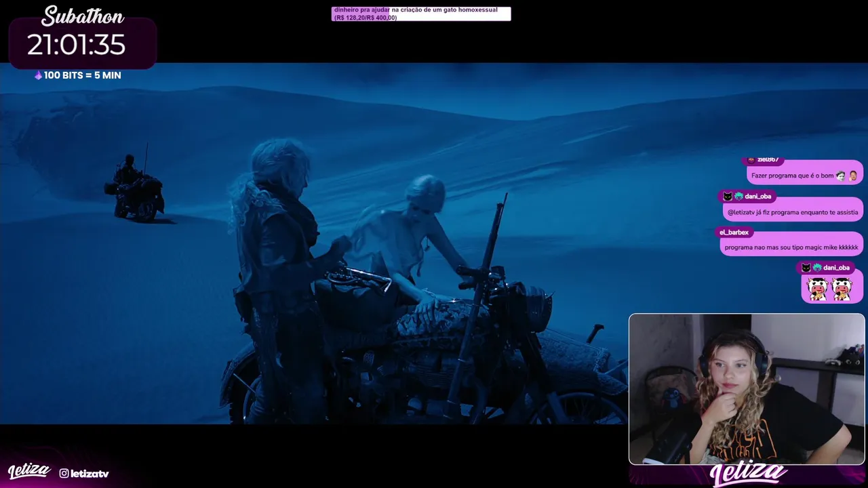868x488 pixels.
Task: Click the Instagram icon beside letizatv
Action: [64, 474]
